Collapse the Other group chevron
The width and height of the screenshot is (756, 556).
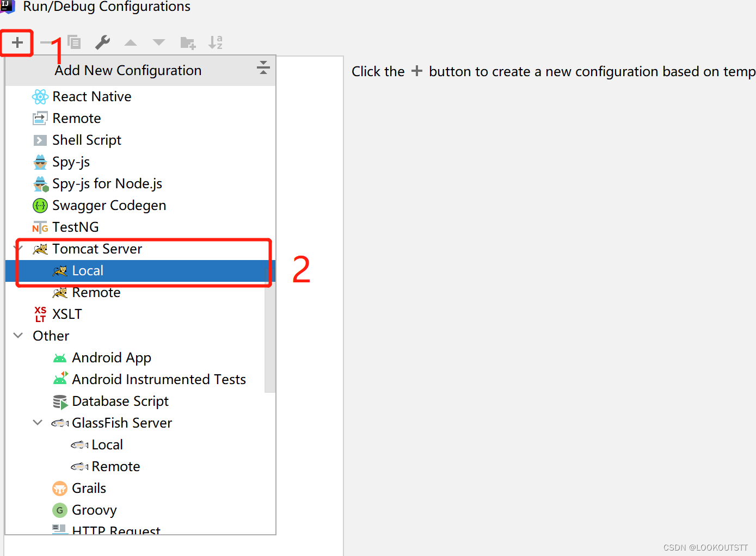[18, 336]
